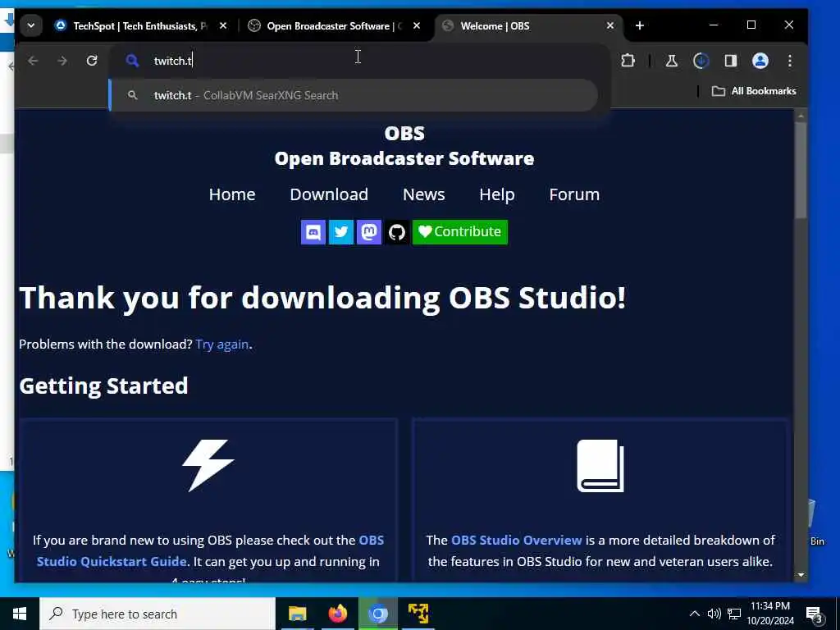Click the page scrollbar down arrow
Viewport: 840px width, 630px height.
click(801, 575)
